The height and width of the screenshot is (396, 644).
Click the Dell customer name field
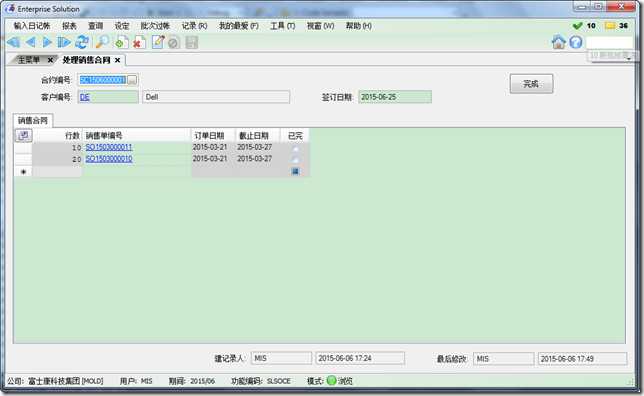216,97
